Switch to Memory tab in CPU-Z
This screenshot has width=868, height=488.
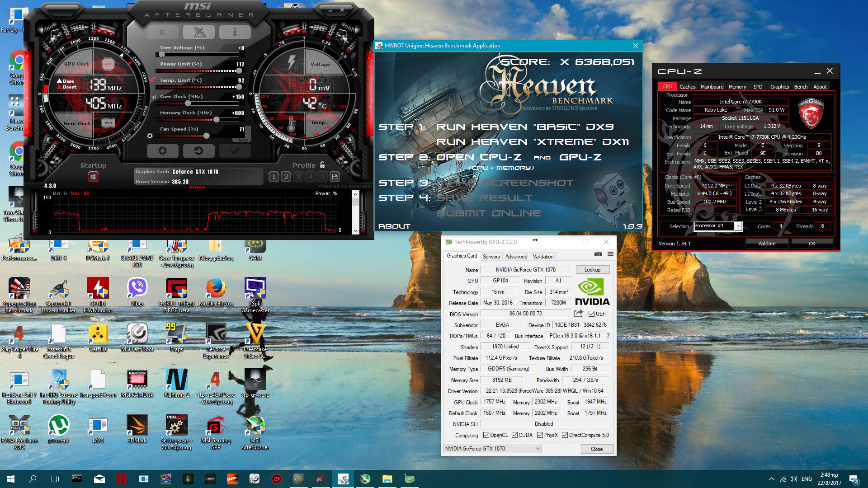click(737, 87)
